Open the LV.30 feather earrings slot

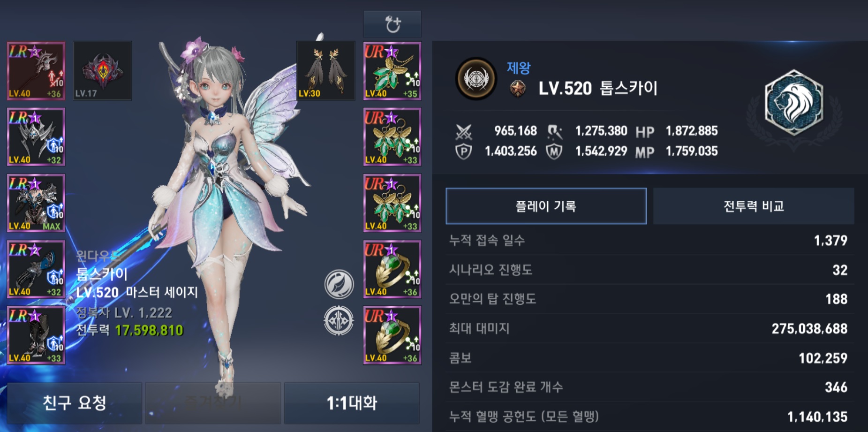click(x=325, y=71)
